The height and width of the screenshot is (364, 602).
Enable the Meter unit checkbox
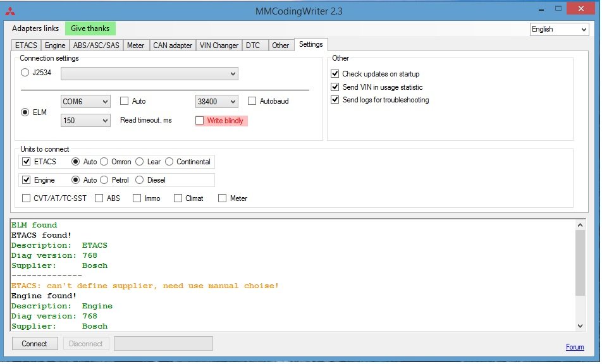[x=222, y=198]
